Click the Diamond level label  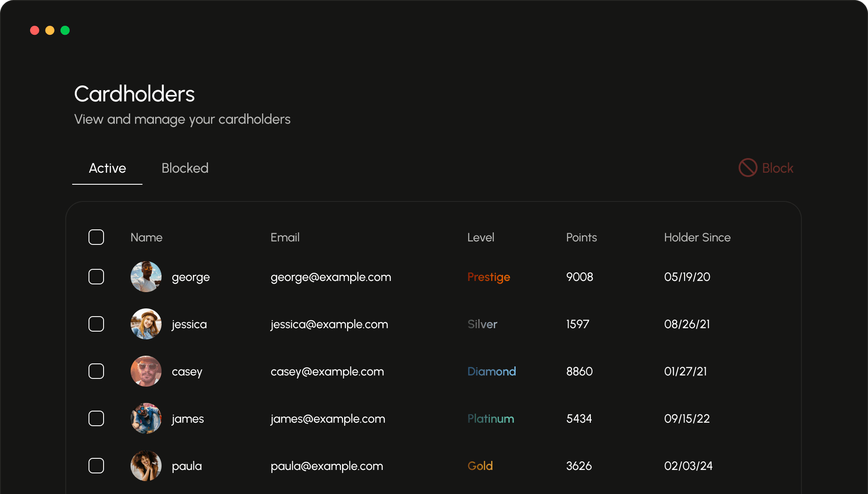click(492, 371)
